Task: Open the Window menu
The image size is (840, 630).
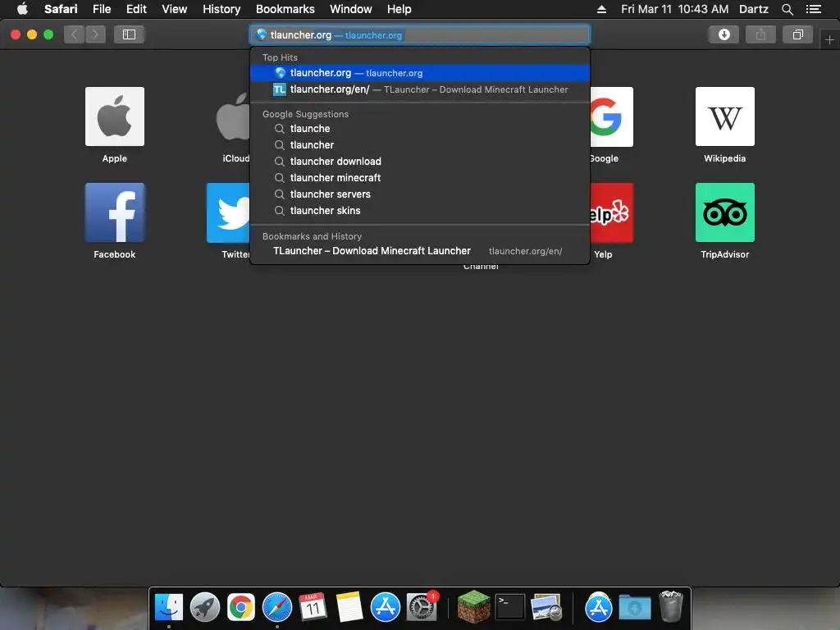Action: point(351,9)
